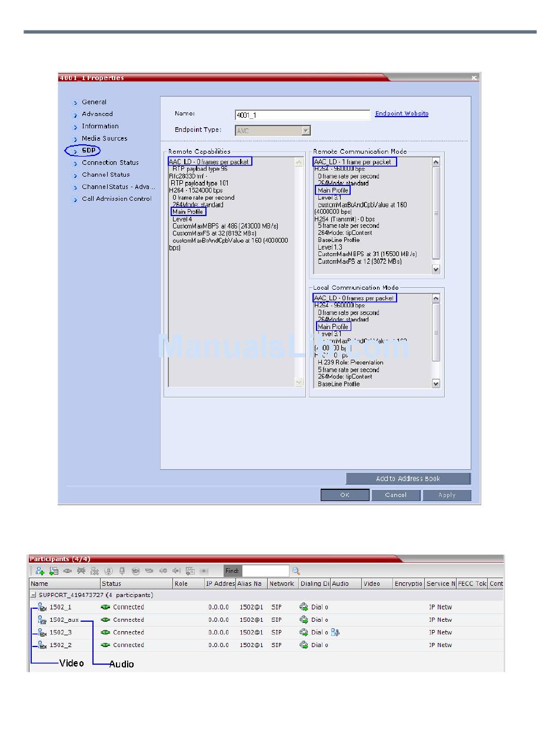
Task: Click the Add to Address Book button
Action: pyautogui.click(x=408, y=479)
